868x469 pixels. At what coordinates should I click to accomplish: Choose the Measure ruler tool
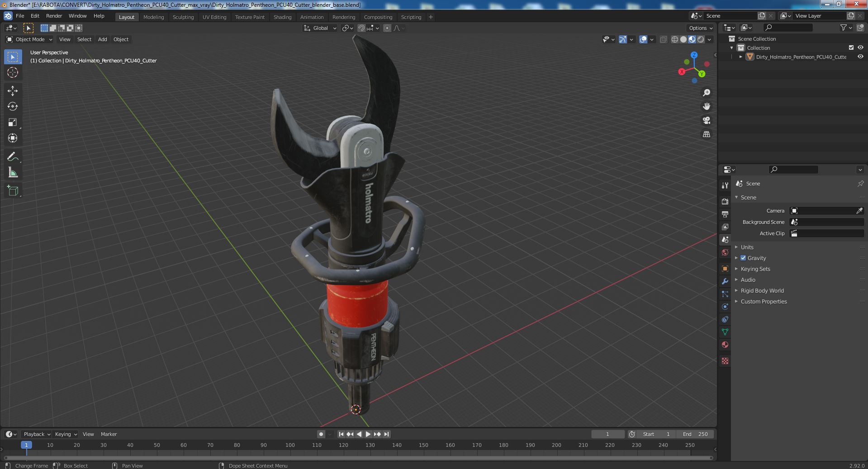click(13, 172)
